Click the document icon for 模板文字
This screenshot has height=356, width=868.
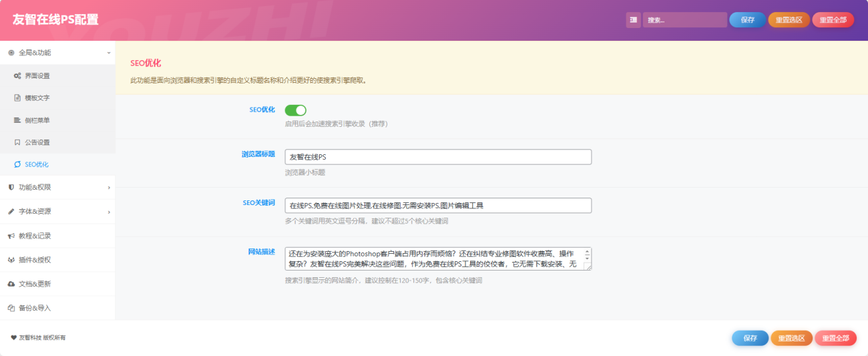point(17,98)
